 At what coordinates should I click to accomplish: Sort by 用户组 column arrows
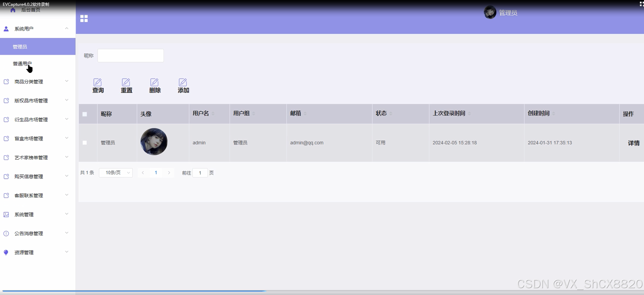[254, 113]
